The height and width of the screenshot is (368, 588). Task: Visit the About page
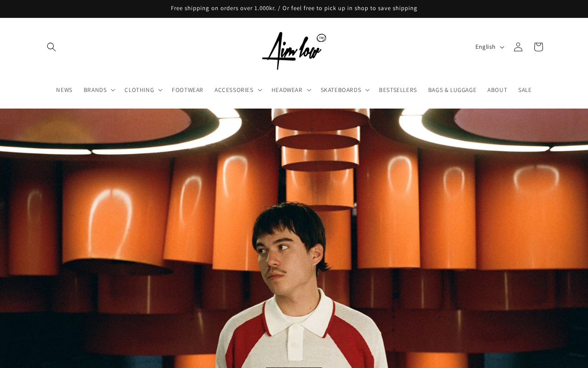pos(497,90)
